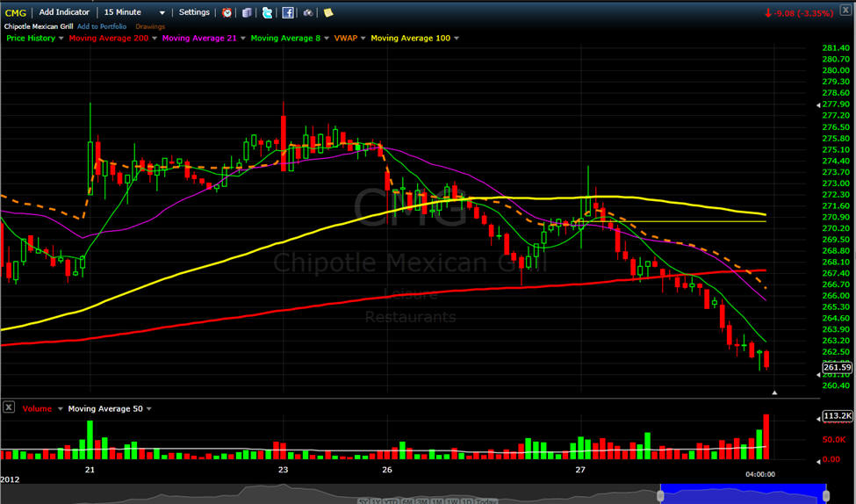Viewport: 856px width, 504px height.
Task: Expand the Moving Average 21 dropdown arrow
Action: point(243,39)
